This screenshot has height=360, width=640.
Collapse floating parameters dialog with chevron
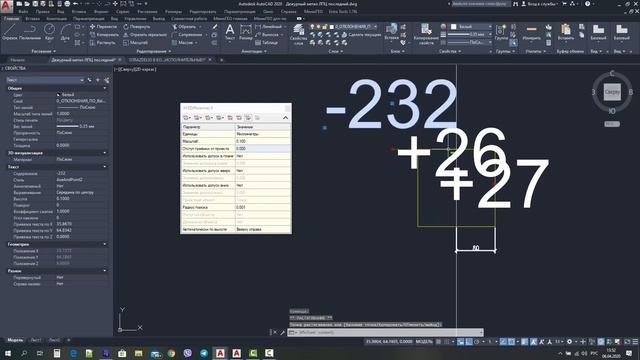point(285,118)
